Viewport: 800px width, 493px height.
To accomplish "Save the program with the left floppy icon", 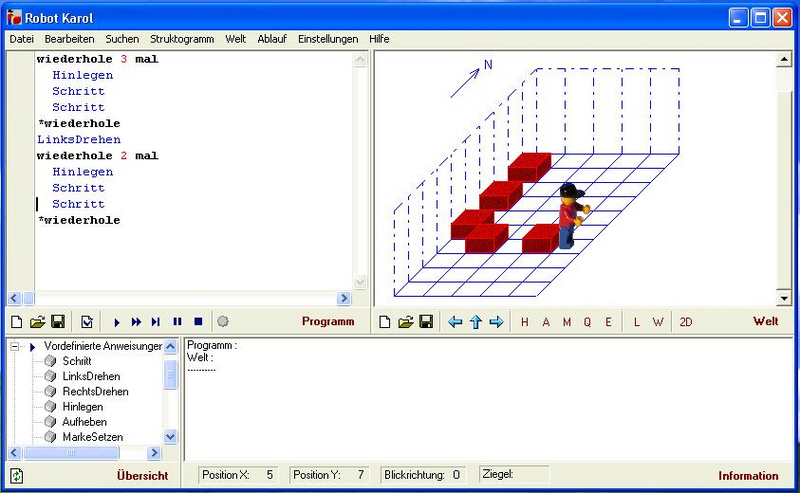I will tap(58, 322).
